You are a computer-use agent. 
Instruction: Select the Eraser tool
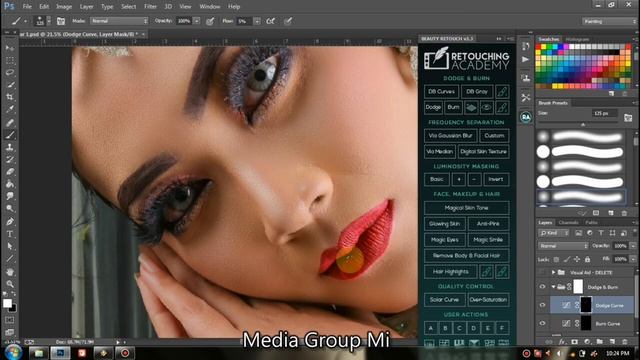pyautogui.click(x=10, y=172)
